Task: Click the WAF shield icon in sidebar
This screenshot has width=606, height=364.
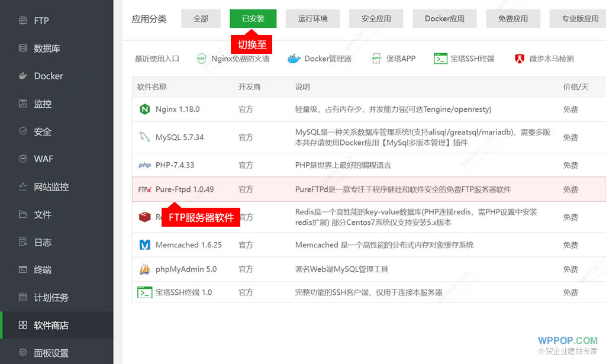Action: tap(23, 159)
